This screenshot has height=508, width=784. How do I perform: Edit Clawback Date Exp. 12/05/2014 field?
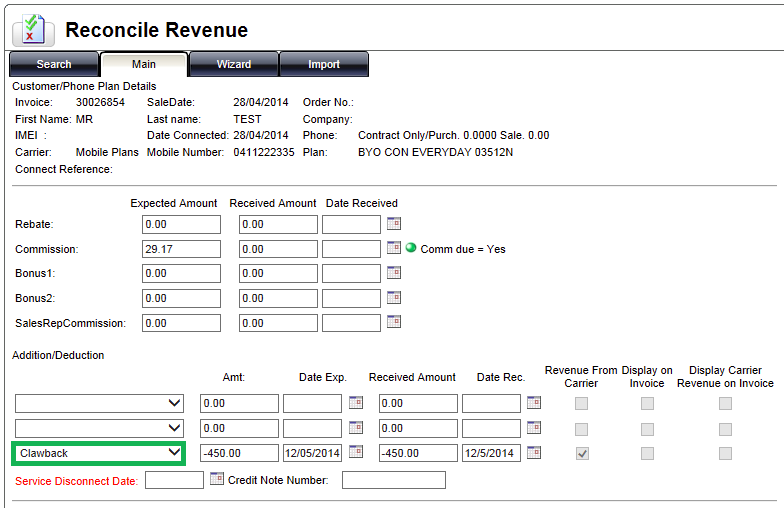coord(312,453)
